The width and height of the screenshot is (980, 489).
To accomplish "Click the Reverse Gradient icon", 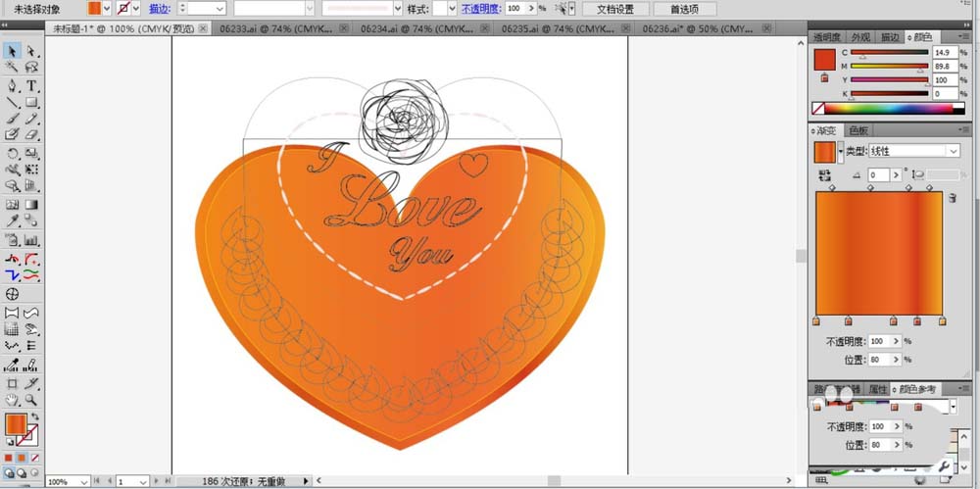I will (x=825, y=175).
